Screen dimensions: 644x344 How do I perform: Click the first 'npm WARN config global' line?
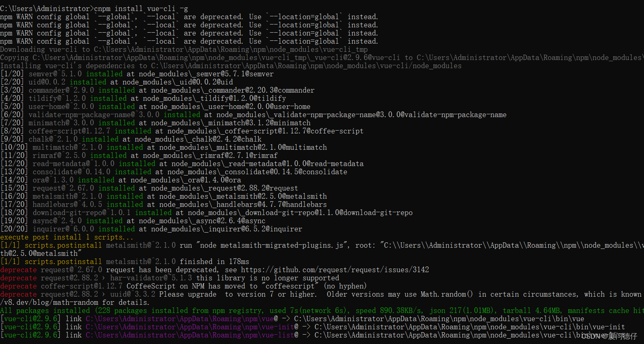[x=189, y=17]
